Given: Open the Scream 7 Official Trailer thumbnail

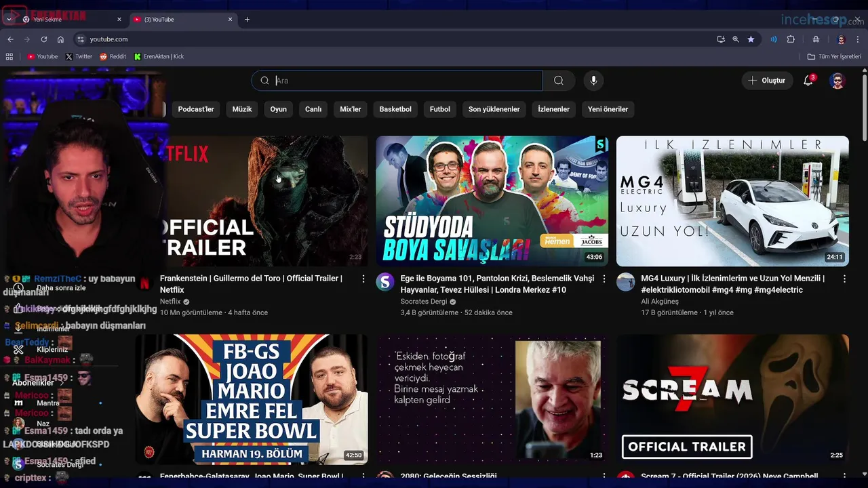Looking at the screenshot, I should click(732, 399).
